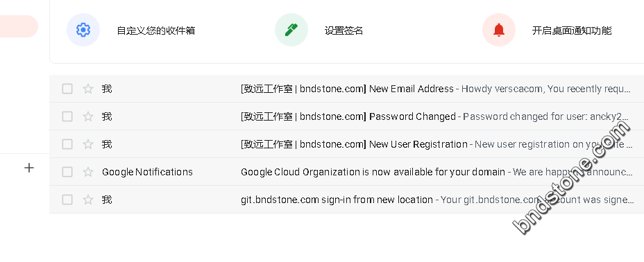
Task: Tick checkbox for git.bndstone.com sign-in email
Action: tap(67, 200)
